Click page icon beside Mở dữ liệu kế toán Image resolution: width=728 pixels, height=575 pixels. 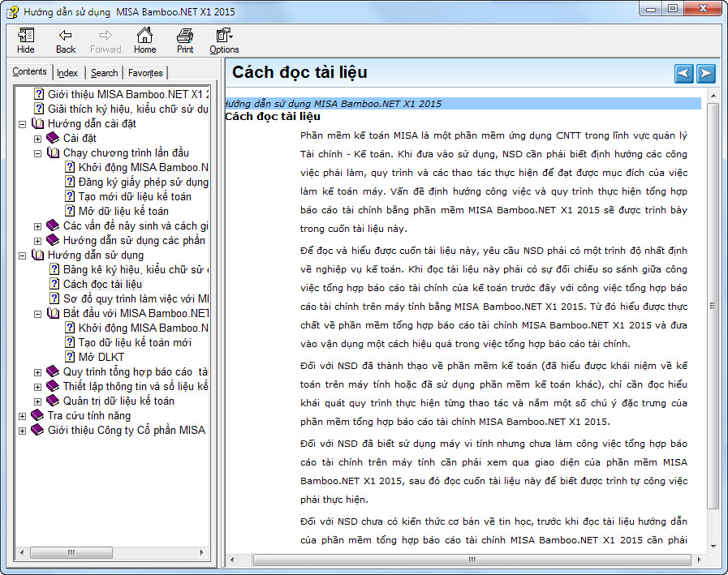(x=70, y=211)
